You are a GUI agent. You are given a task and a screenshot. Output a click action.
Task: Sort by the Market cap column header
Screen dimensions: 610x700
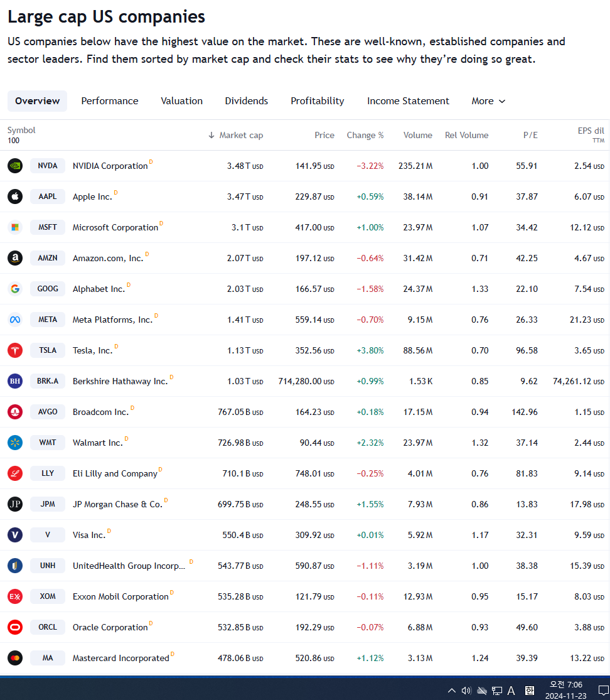point(236,135)
